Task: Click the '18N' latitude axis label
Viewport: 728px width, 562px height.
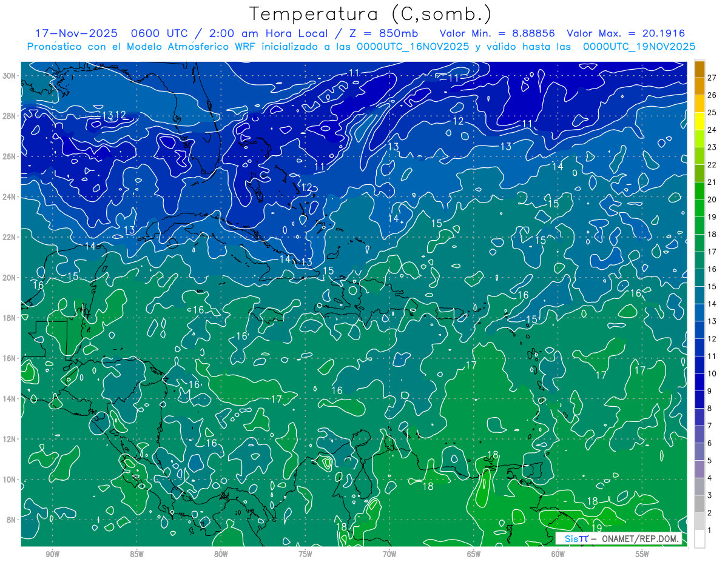Action: (10, 318)
